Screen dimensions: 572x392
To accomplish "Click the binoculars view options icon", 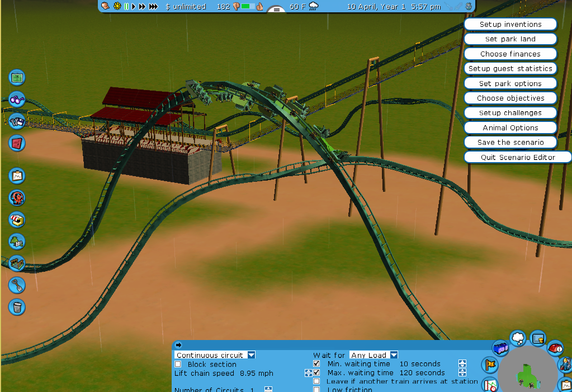I will pos(17,100).
